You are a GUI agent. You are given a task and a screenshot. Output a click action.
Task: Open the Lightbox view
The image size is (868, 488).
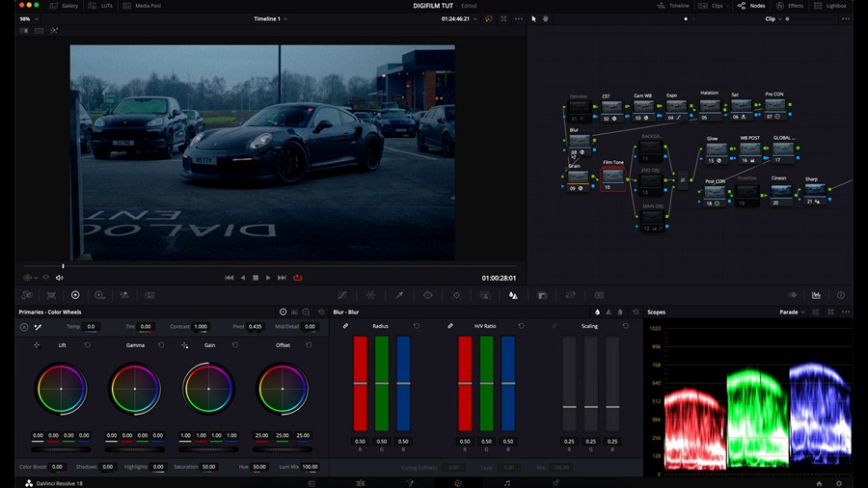(x=829, y=6)
